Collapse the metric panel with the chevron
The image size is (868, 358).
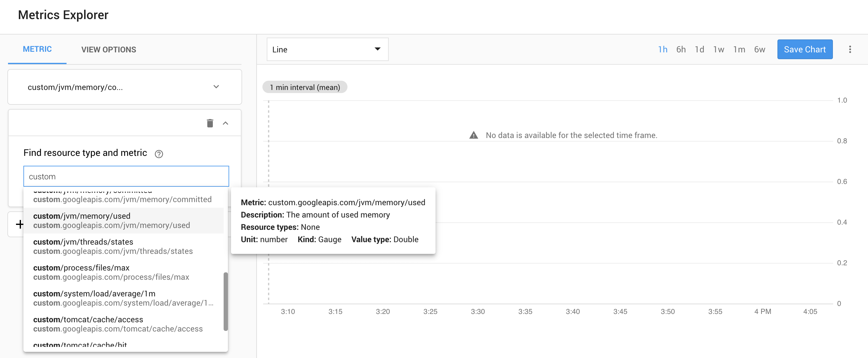(226, 123)
